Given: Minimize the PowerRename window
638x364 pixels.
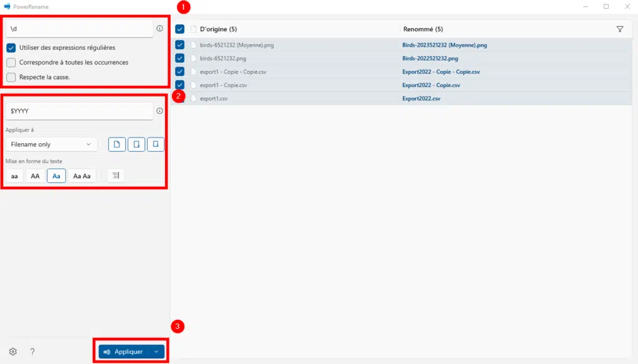Looking at the screenshot, I should click(585, 6).
